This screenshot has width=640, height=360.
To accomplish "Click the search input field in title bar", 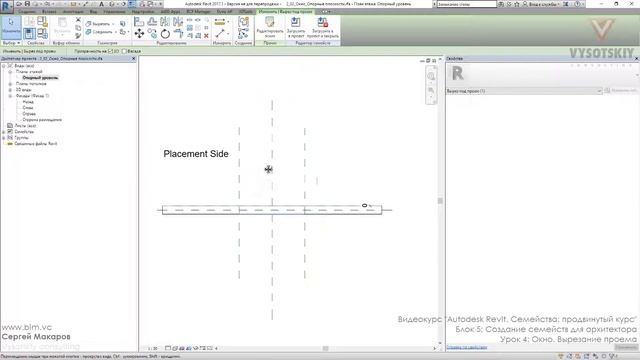I will (467, 4).
